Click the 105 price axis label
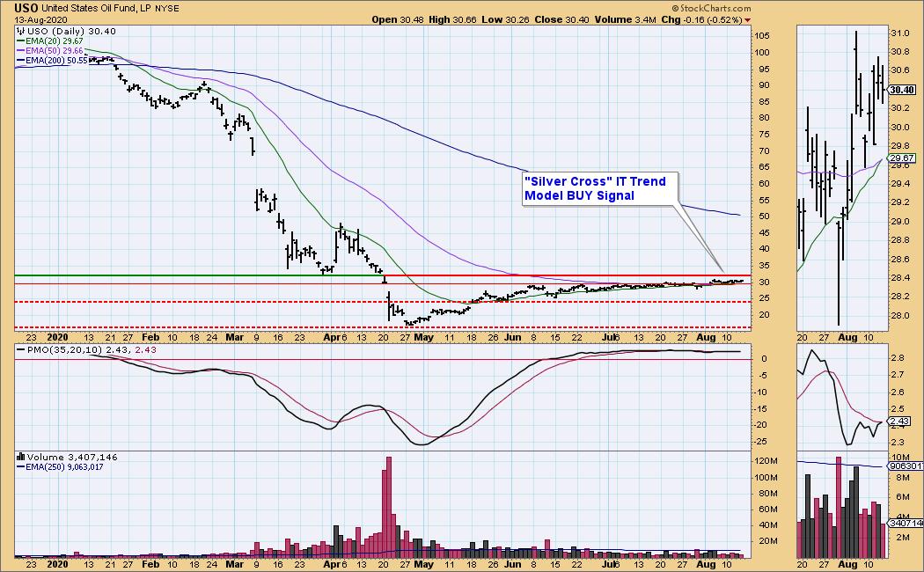 coord(761,36)
